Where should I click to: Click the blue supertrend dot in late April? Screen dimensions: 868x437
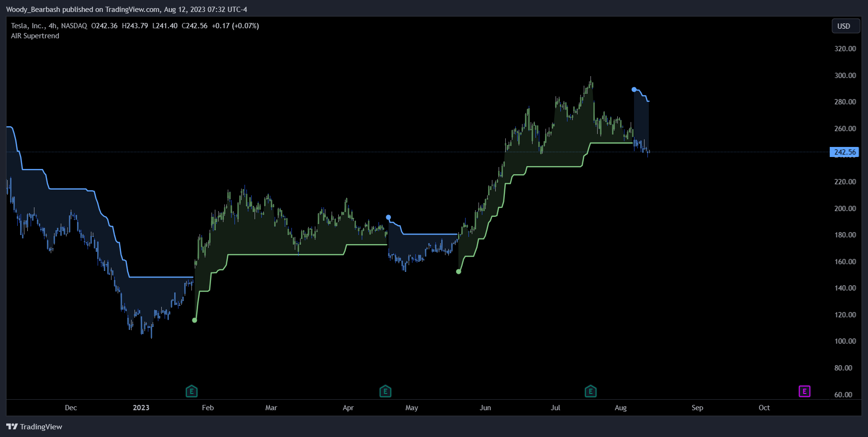(x=389, y=217)
